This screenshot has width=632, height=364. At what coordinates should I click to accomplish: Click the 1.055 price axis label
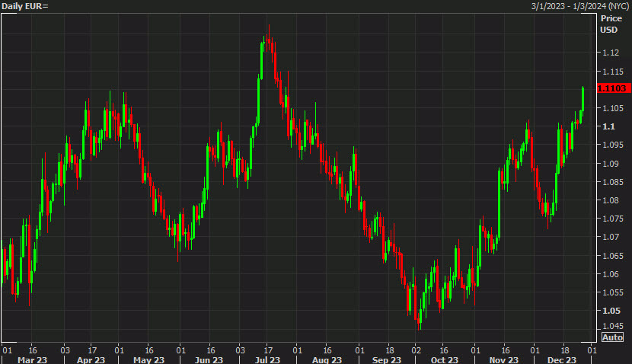tap(613, 292)
